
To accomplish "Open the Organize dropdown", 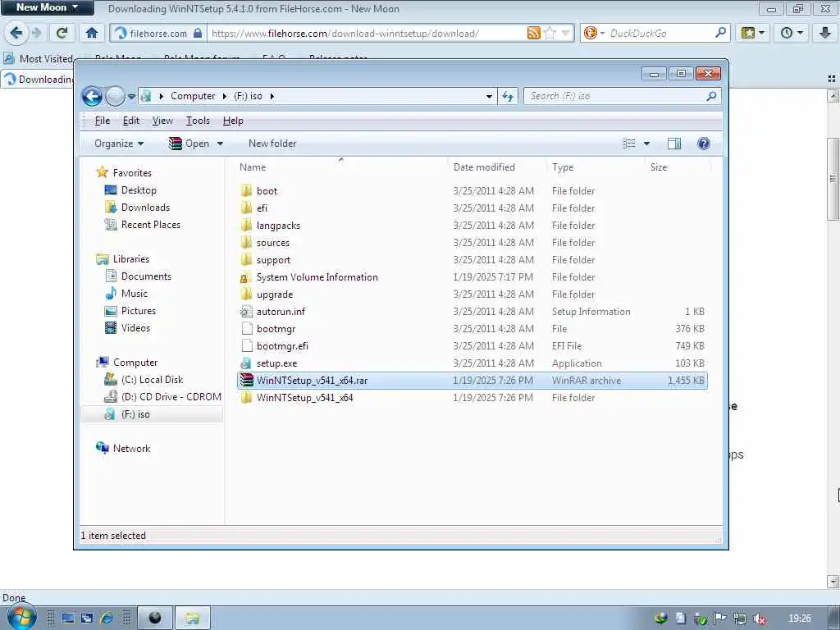I will [119, 144].
